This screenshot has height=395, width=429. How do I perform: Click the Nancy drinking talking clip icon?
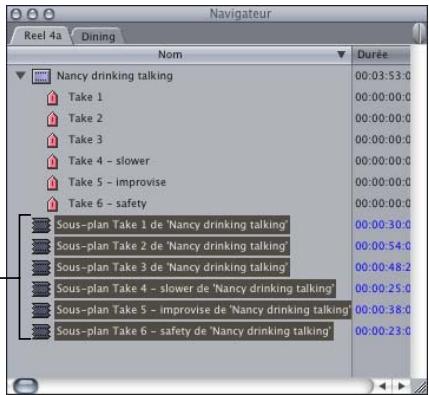pyautogui.click(x=41, y=76)
